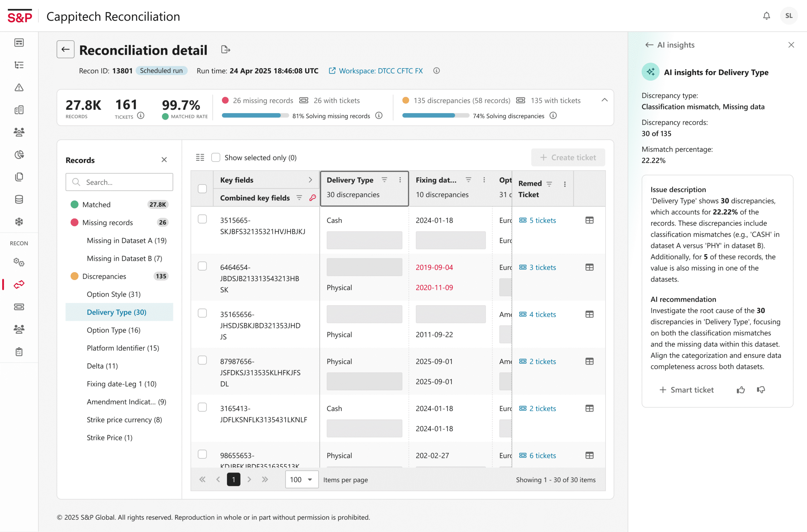Click the Create ticket button
Screen dimensions: 807x532
pos(568,157)
